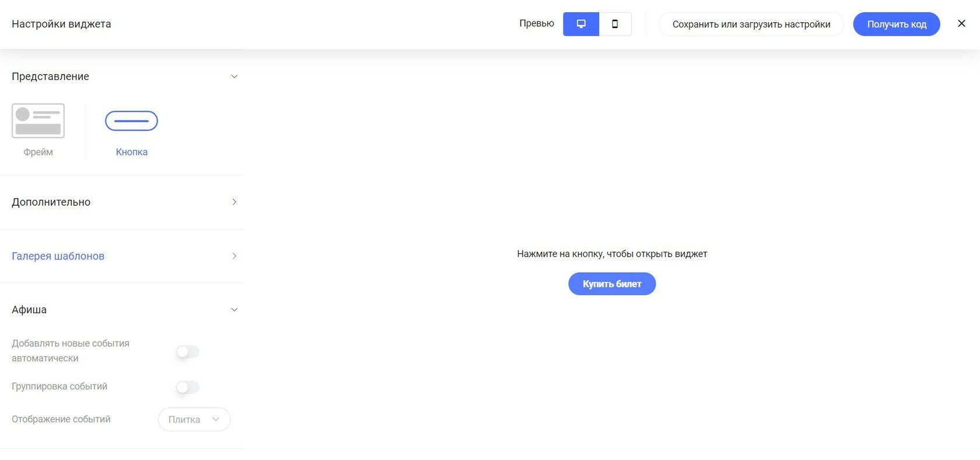Screen dimensions: 980x460
Task: Click the 'Фрейм' label text
Action: tap(38, 152)
